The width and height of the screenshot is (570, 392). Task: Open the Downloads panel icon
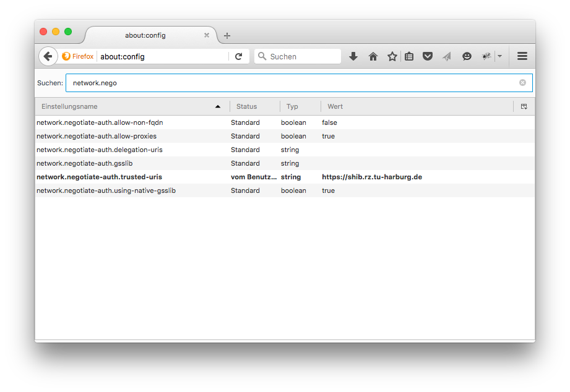pyautogui.click(x=353, y=56)
